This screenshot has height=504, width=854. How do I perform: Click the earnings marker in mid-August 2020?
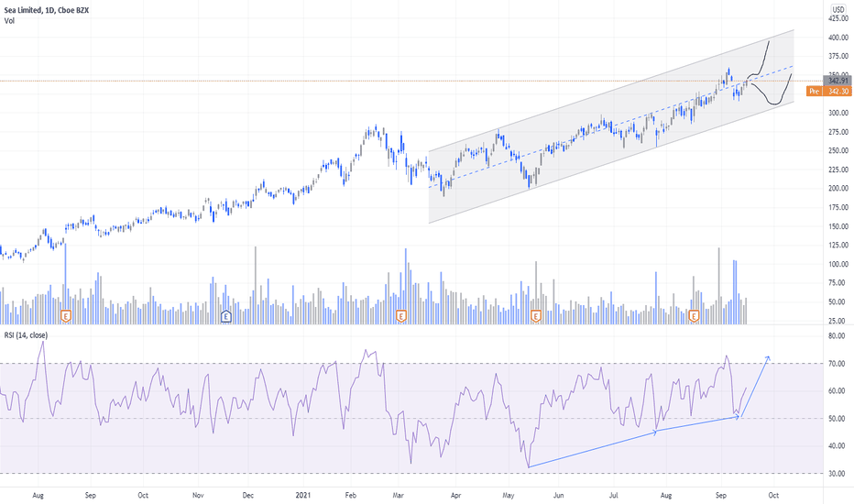(66, 316)
